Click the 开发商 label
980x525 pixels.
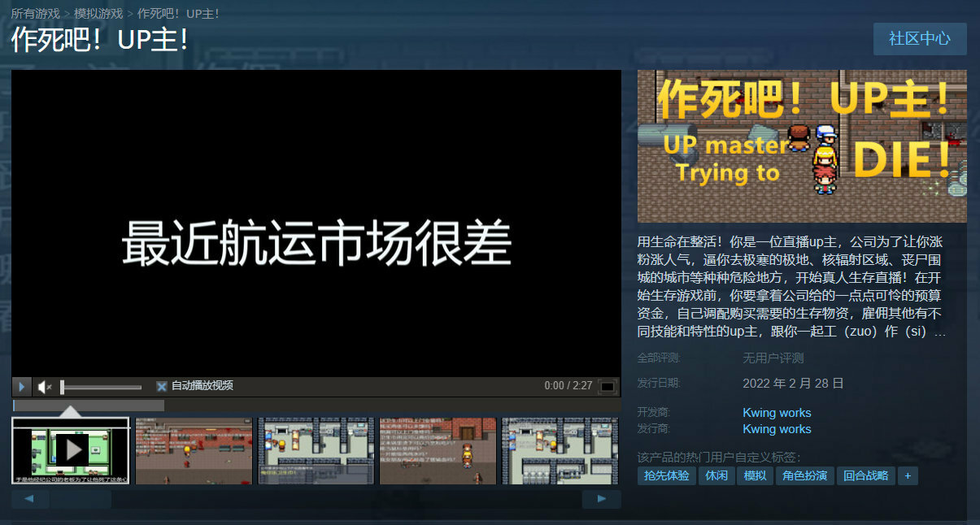[654, 413]
